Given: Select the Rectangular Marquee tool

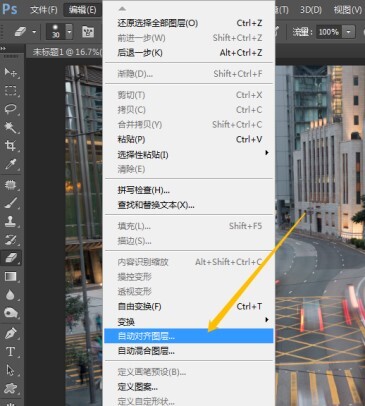Looking at the screenshot, I should pyautogui.click(x=11, y=90).
